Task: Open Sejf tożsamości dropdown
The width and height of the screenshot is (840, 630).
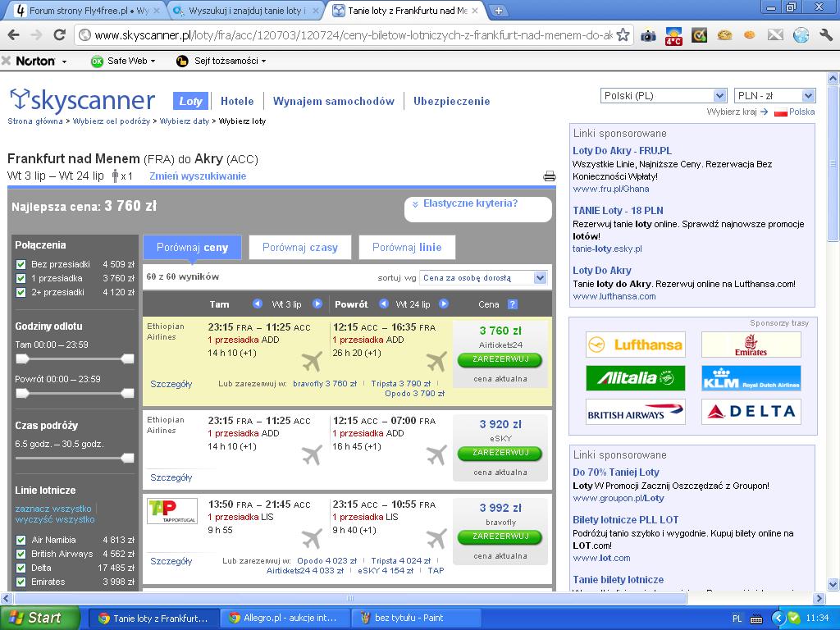Action: click(x=231, y=61)
